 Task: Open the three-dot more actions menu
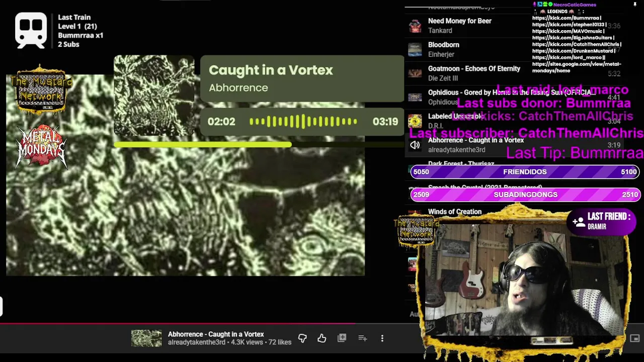382,338
